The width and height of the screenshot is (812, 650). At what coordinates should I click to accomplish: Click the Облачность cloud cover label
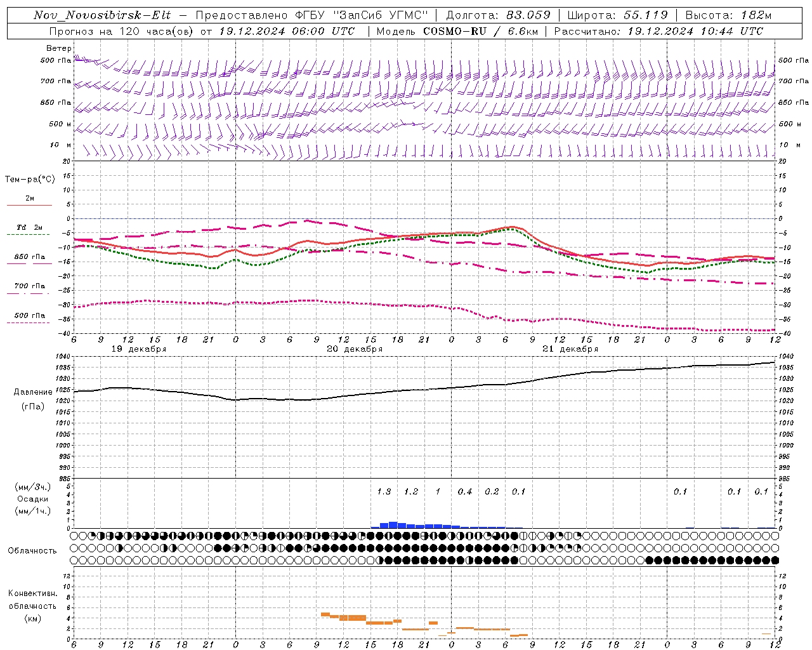(x=32, y=551)
